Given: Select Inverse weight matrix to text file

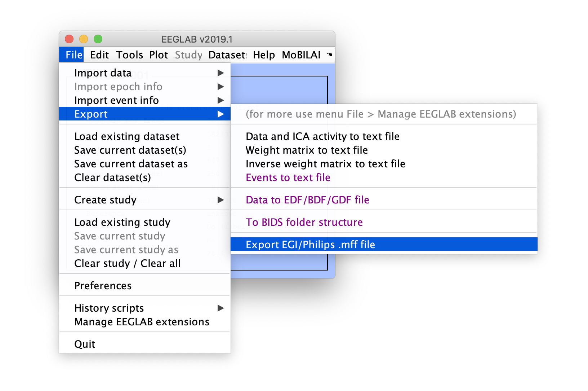Looking at the screenshot, I should point(325,164).
